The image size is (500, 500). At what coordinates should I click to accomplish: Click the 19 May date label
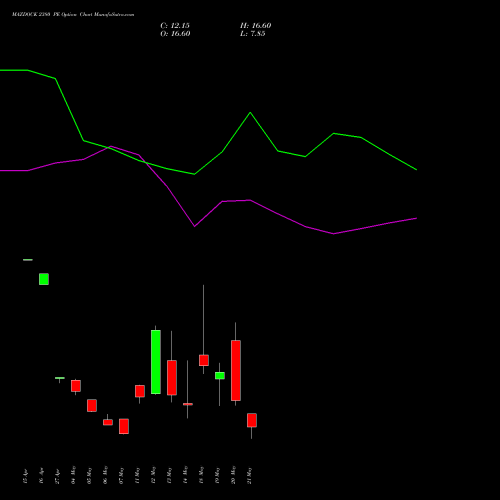click(x=217, y=475)
